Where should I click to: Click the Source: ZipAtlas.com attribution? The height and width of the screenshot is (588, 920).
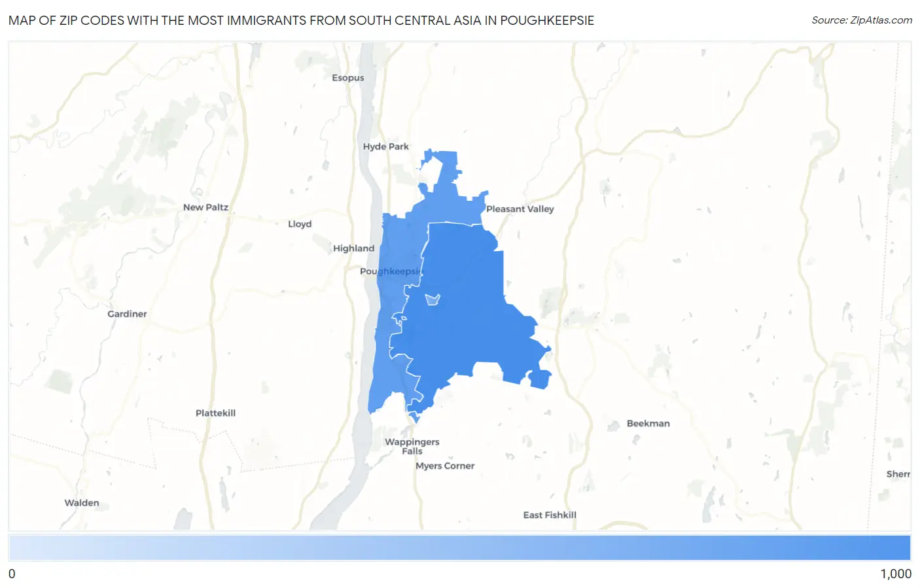[862, 20]
